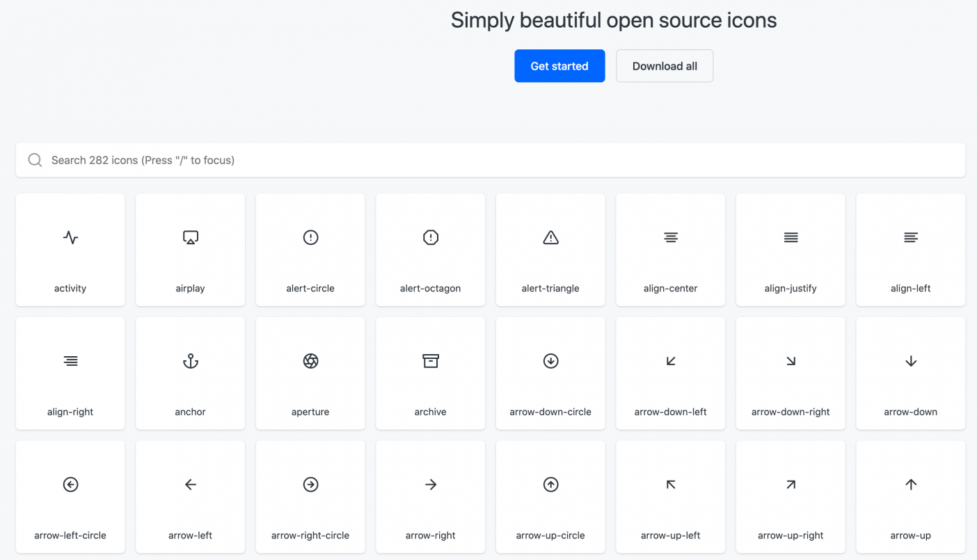Click the align-right icon

coord(70,361)
